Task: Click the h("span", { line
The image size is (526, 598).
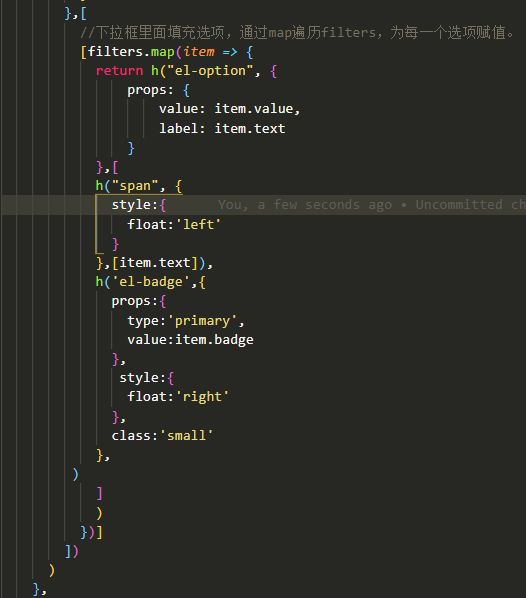Action: [x=139, y=186]
